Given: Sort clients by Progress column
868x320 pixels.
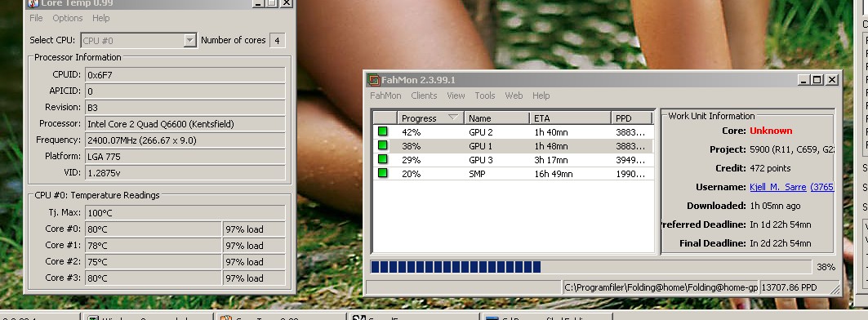Looking at the screenshot, I should coord(430,118).
